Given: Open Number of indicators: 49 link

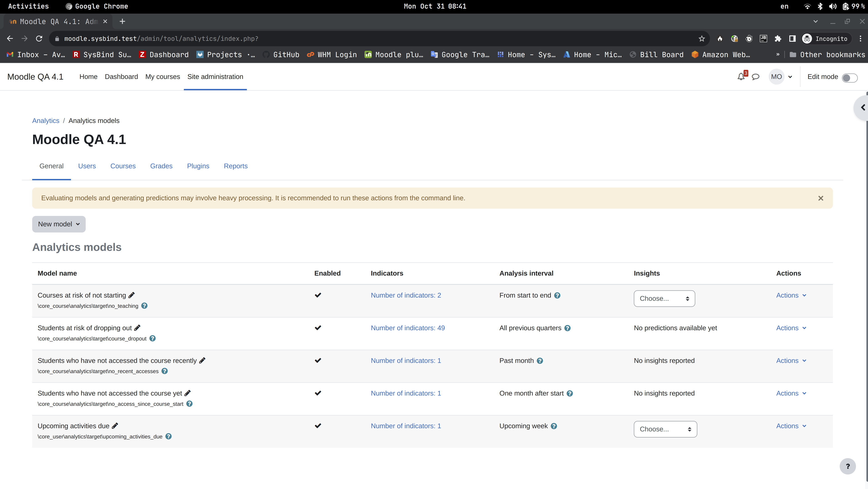Looking at the screenshot, I should tap(408, 328).
